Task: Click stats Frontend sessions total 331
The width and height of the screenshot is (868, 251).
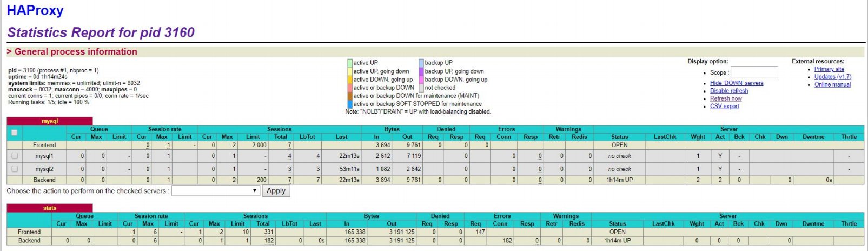Action: 269,232
